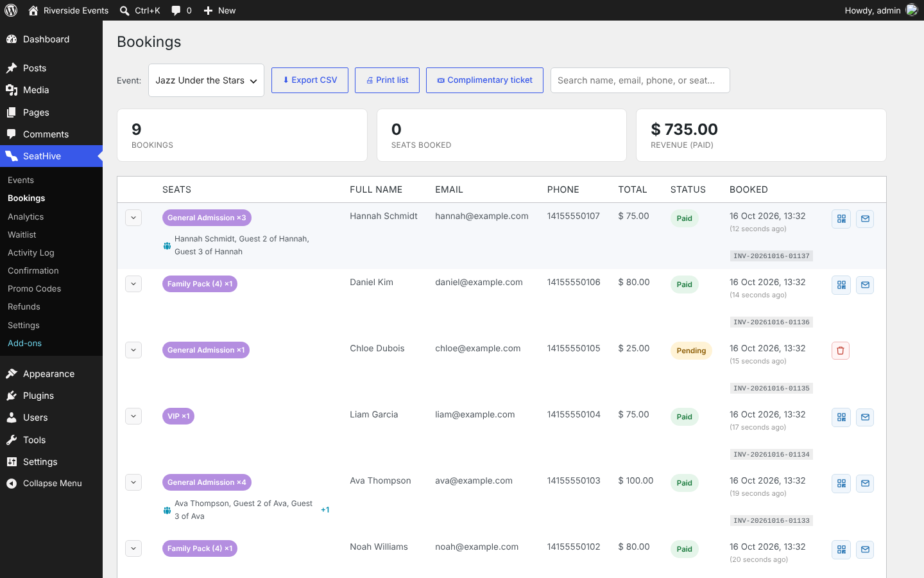Send email for Noah Williams booking

(x=865, y=550)
